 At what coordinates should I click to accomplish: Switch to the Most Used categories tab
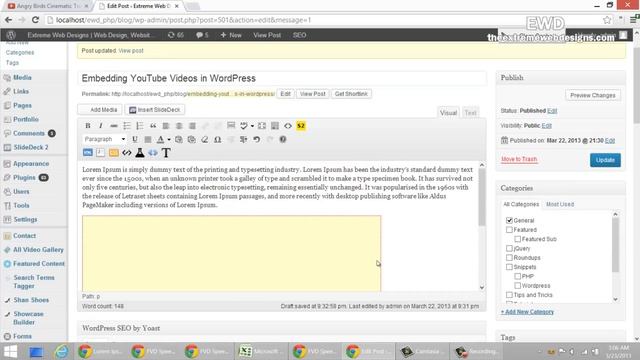560,204
